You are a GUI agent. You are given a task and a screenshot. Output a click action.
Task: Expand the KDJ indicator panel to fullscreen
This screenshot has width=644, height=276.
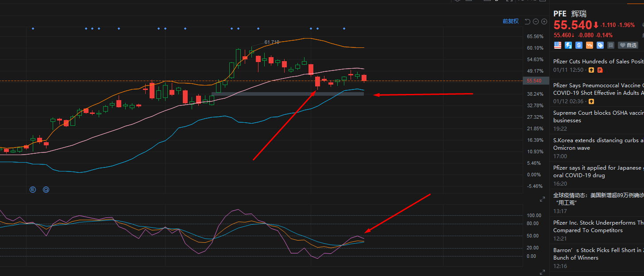click(x=542, y=272)
